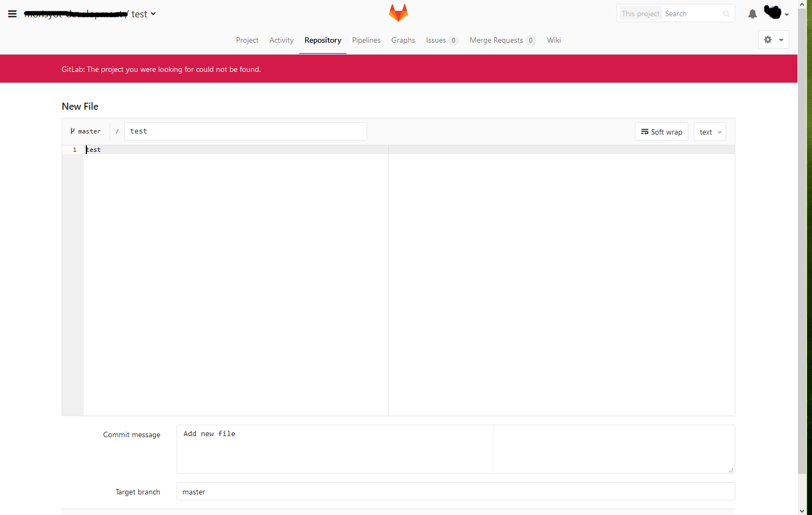Toggle Soft wrap in the editor
The image size is (812, 515).
(661, 131)
